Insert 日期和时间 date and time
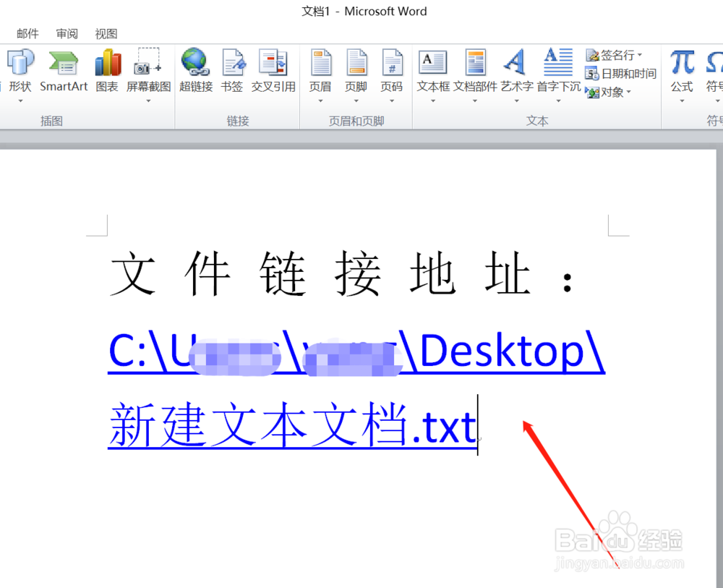The width and height of the screenshot is (723, 588). tap(620, 73)
